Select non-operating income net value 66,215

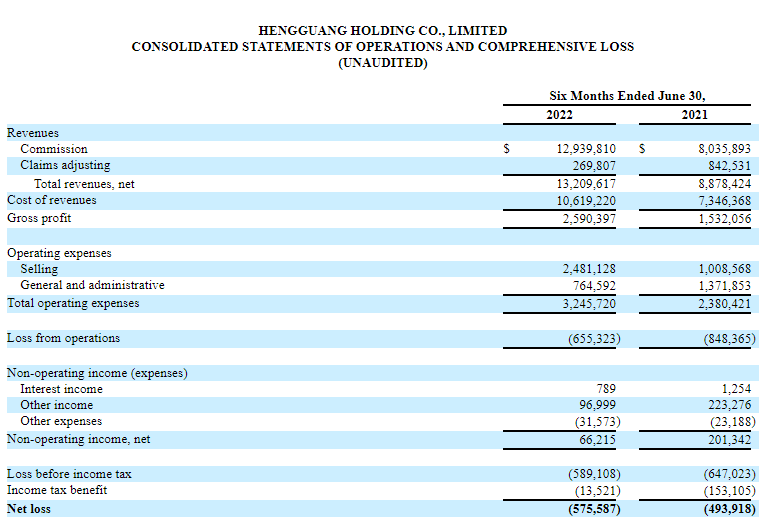tap(598, 440)
